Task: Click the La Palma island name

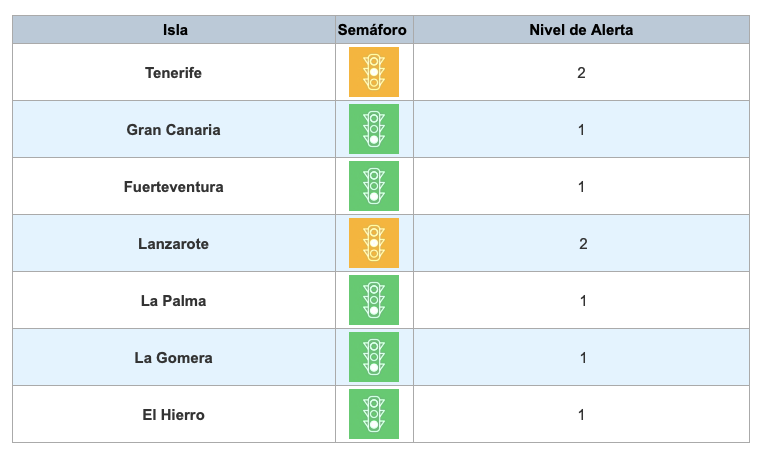Action: (173, 301)
